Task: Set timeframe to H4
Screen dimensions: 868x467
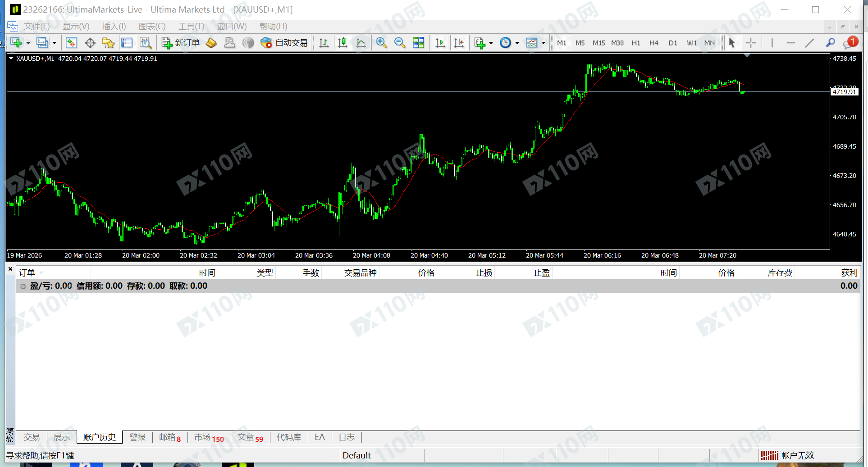Action: (653, 43)
